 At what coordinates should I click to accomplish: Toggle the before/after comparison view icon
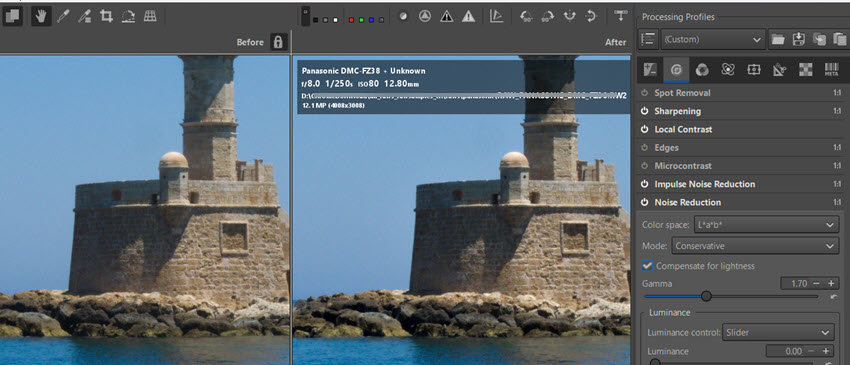[x=12, y=16]
